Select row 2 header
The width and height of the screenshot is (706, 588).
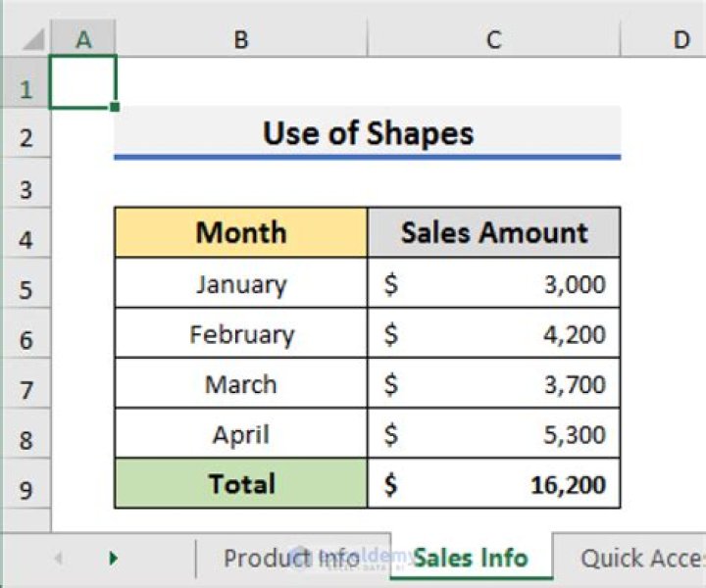click(25, 132)
